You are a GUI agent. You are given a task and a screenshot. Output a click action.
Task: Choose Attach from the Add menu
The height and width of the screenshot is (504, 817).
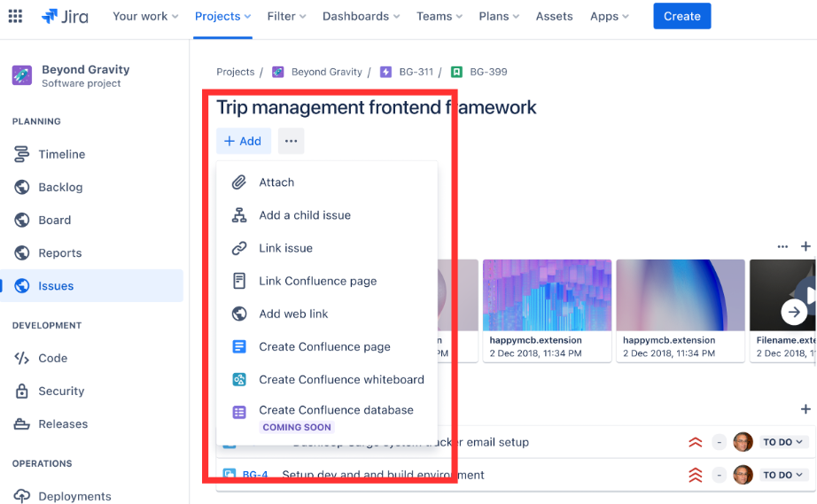click(327, 182)
